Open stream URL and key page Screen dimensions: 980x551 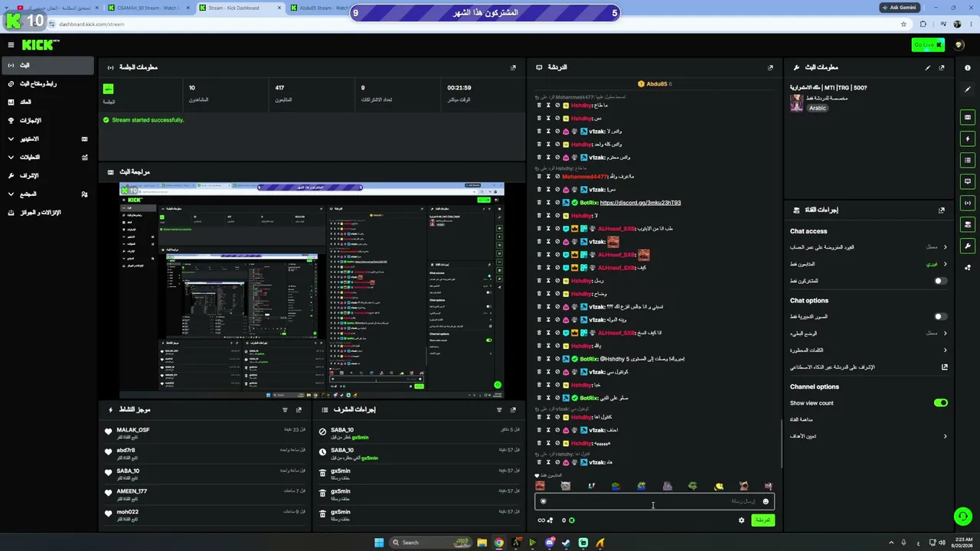tap(48, 83)
